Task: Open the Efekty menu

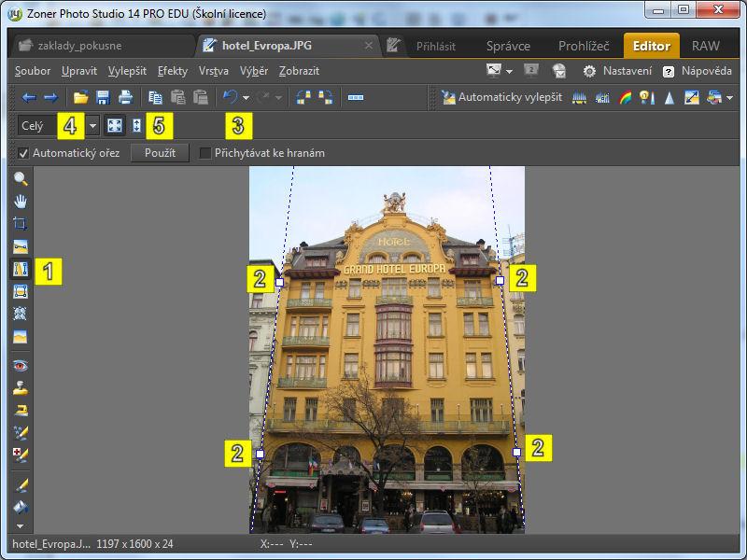Action: 173,71
